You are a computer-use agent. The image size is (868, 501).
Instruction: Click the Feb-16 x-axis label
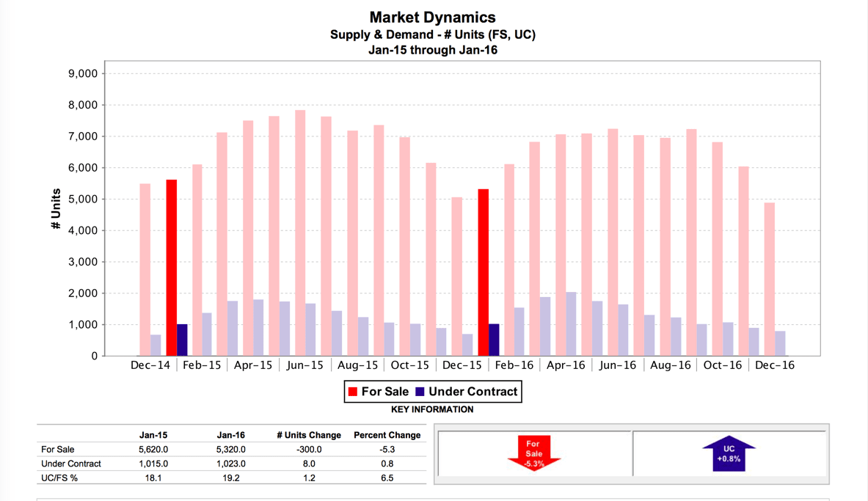514,365
